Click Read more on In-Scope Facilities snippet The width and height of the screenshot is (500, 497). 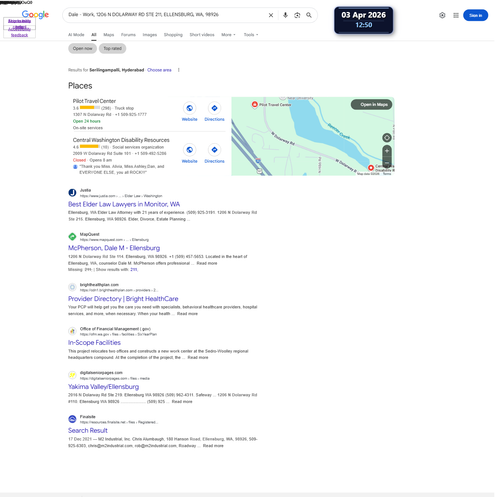tap(198, 357)
